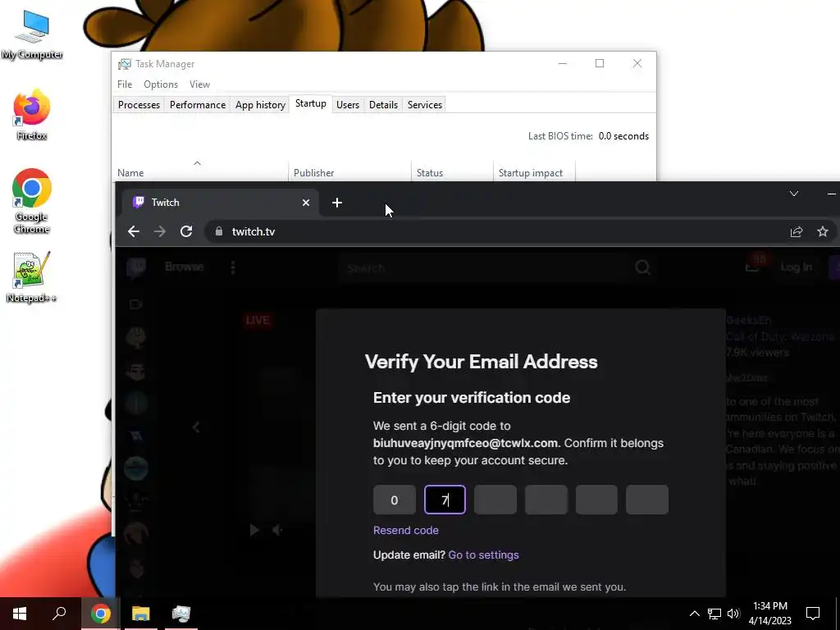Open a new tab in Chrome
The width and height of the screenshot is (840, 630).
pos(337,203)
